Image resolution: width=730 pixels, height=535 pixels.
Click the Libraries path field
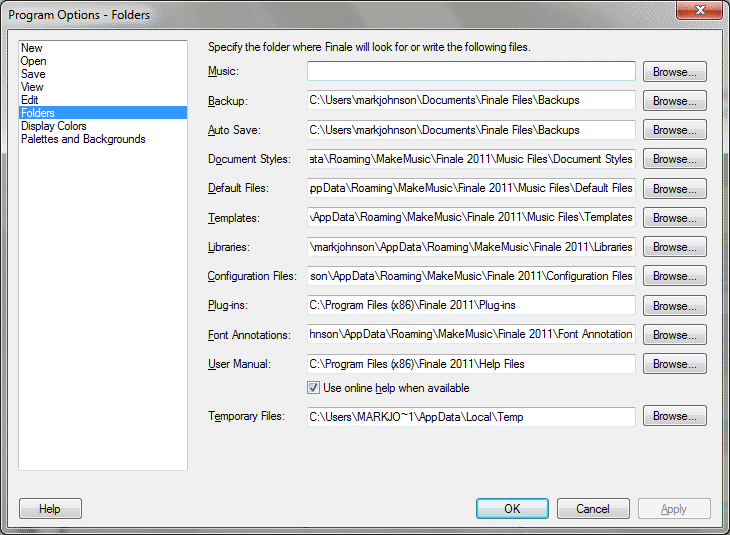(471, 247)
